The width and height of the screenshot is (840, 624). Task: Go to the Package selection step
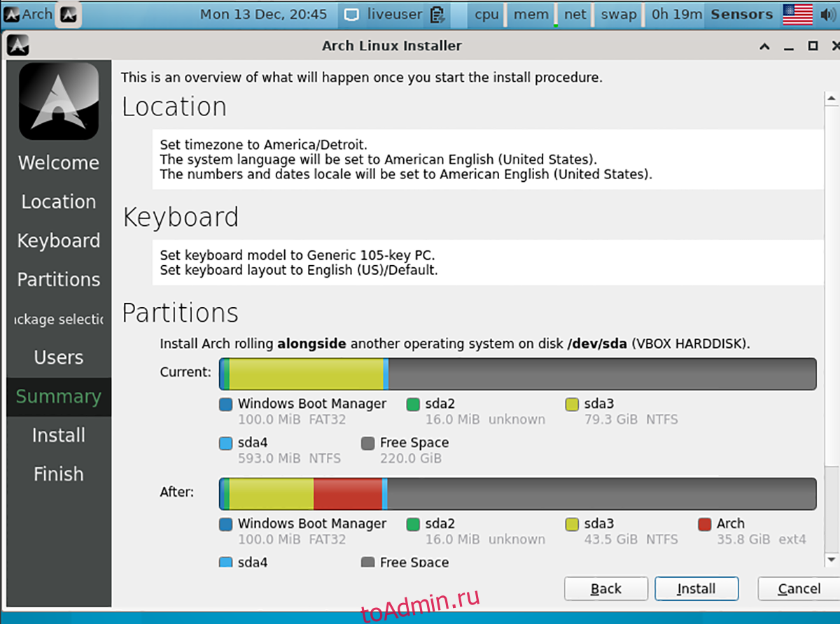coord(59,319)
